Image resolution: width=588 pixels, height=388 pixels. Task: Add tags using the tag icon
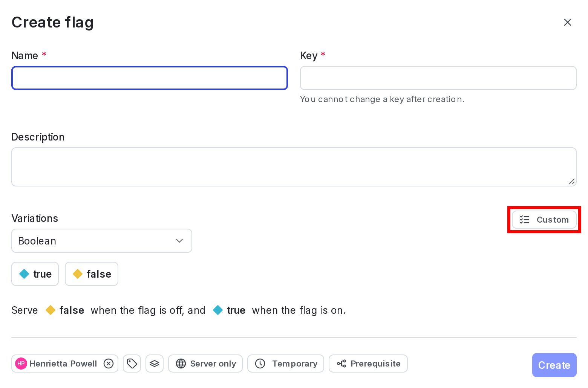pyautogui.click(x=132, y=364)
